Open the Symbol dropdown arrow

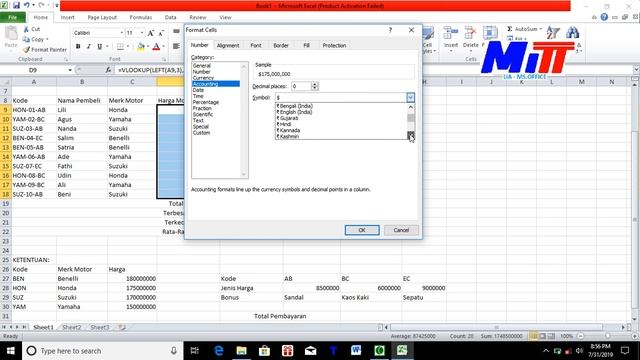tap(410, 98)
